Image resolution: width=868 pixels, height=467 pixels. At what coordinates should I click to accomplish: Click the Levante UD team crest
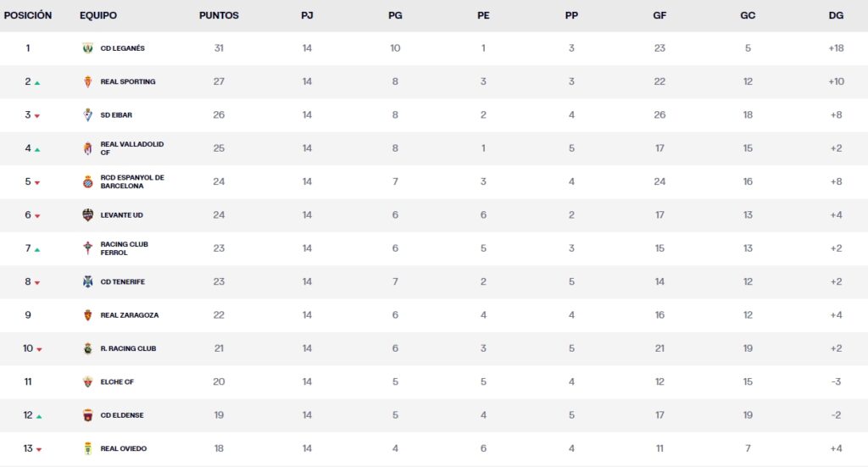[86, 215]
